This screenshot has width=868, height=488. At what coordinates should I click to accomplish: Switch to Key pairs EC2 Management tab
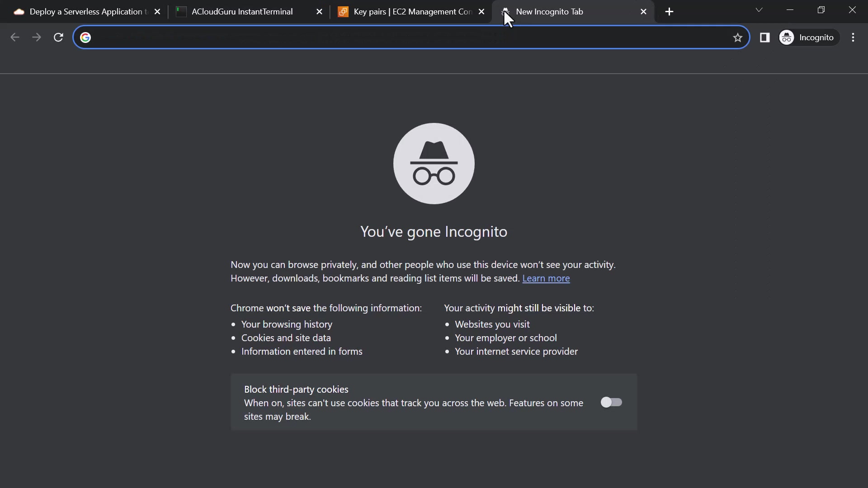tap(407, 12)
